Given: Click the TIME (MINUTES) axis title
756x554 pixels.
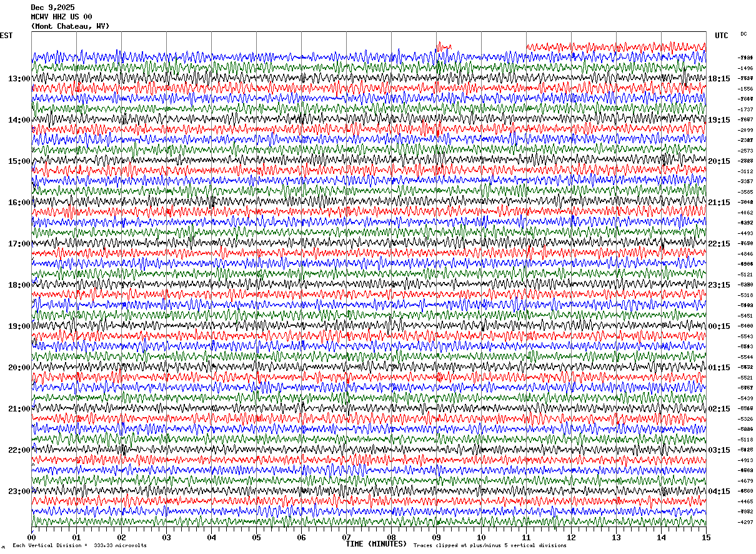Looking at the screenshot, I should (376, 544).
